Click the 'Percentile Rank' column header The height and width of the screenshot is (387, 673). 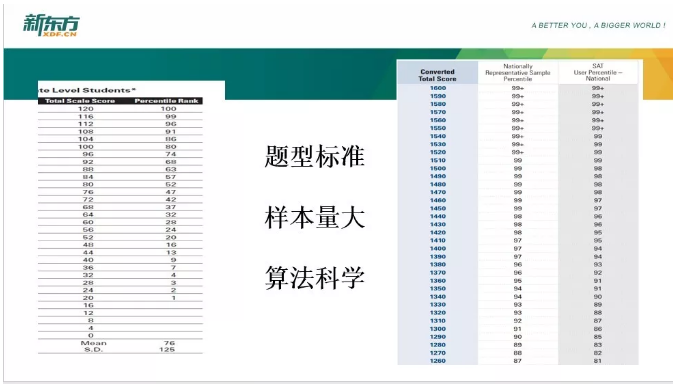pyautogui.click(x=167, y=101)
